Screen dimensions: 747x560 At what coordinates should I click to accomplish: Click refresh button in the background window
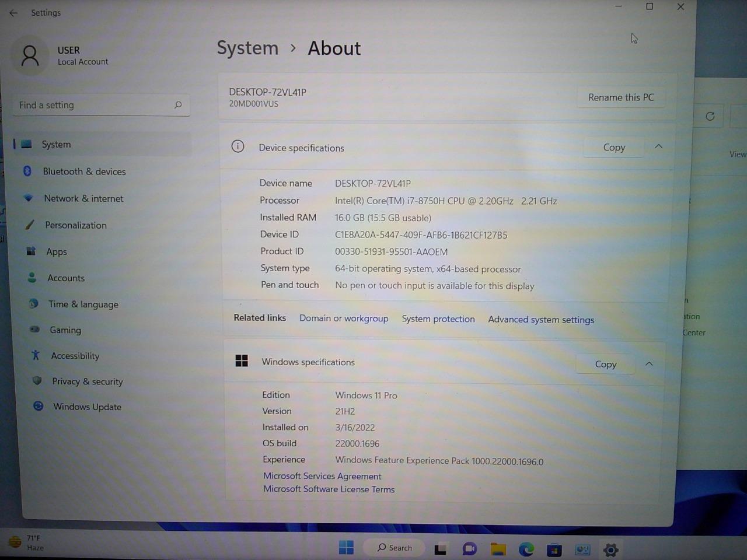pos(710,116)
